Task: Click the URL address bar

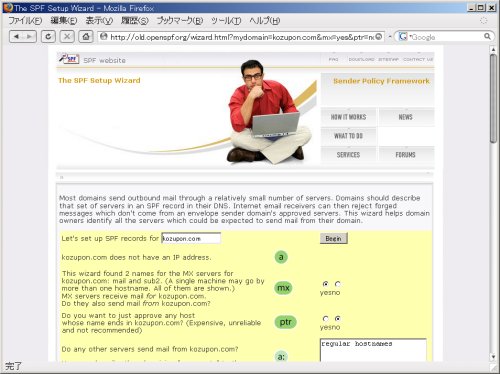Action: [242, 37]
